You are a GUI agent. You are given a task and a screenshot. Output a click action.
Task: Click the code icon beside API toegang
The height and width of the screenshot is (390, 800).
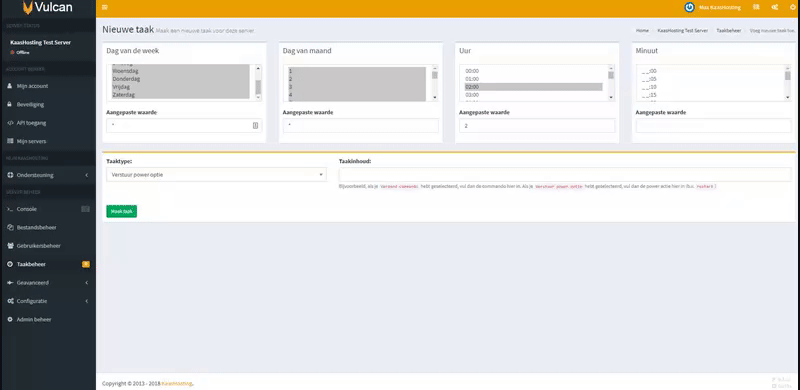point(10,123)
